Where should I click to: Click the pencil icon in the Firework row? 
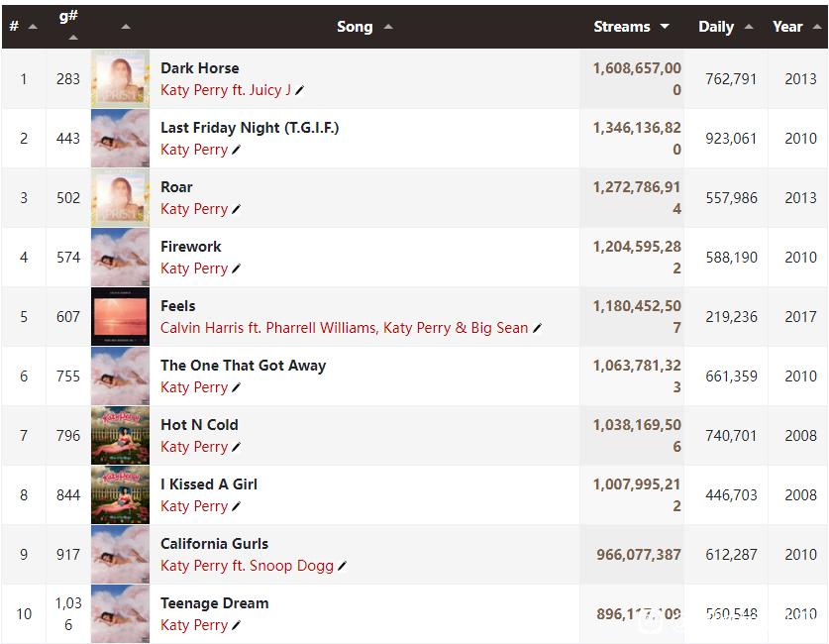237,268
